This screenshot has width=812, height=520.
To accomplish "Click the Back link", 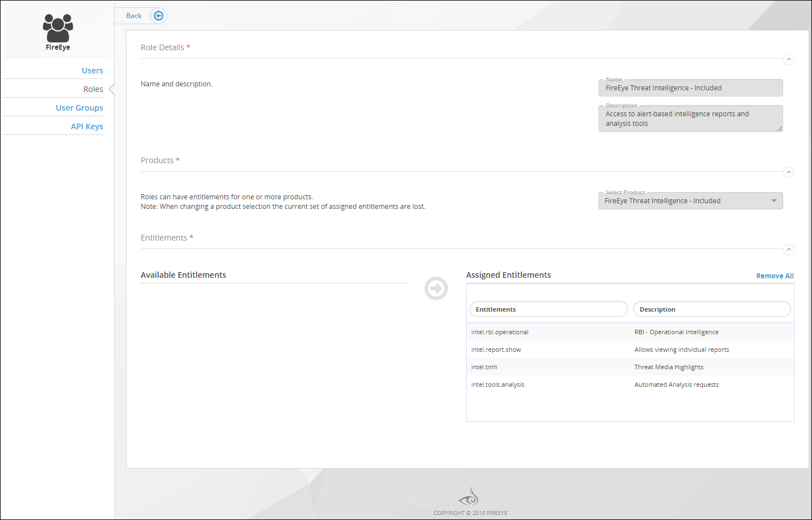I will pyautogui.click(x=134, y=16).
